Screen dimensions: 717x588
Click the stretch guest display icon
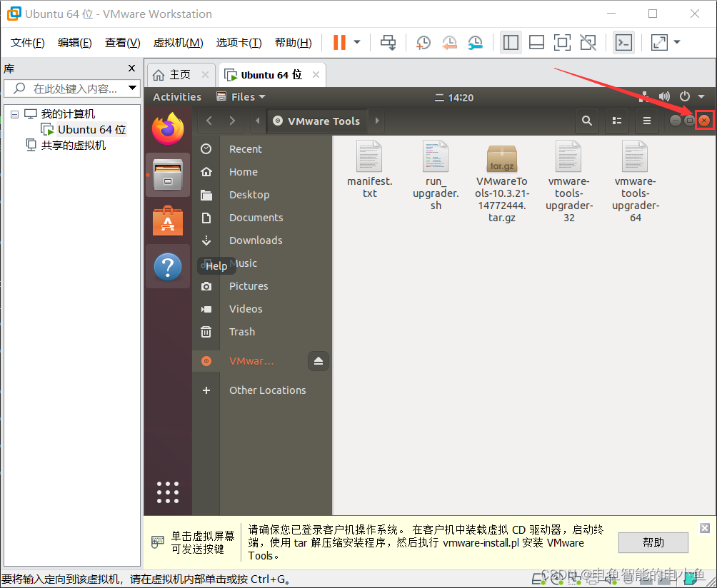click(x=659, y=43)
